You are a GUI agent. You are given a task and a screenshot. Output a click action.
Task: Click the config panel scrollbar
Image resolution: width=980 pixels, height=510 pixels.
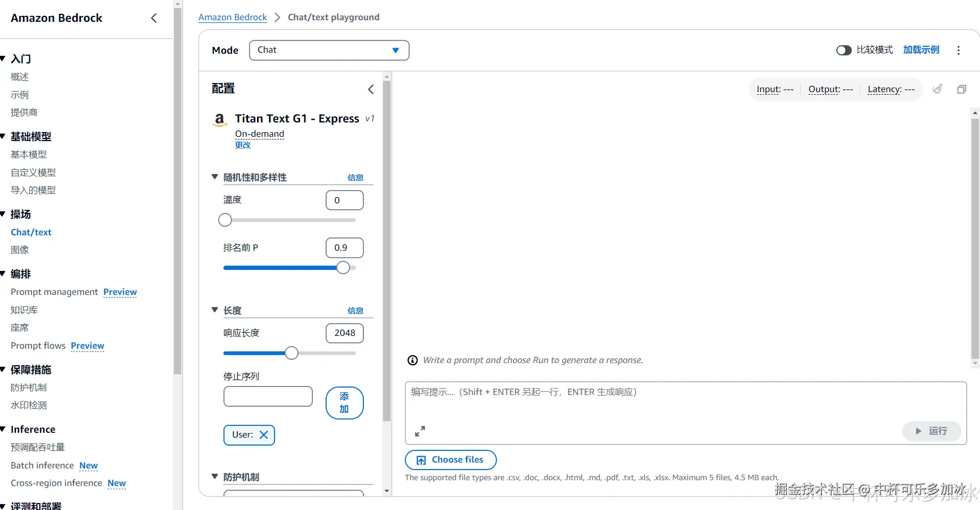pyautogui.click(x=387, y=250)
